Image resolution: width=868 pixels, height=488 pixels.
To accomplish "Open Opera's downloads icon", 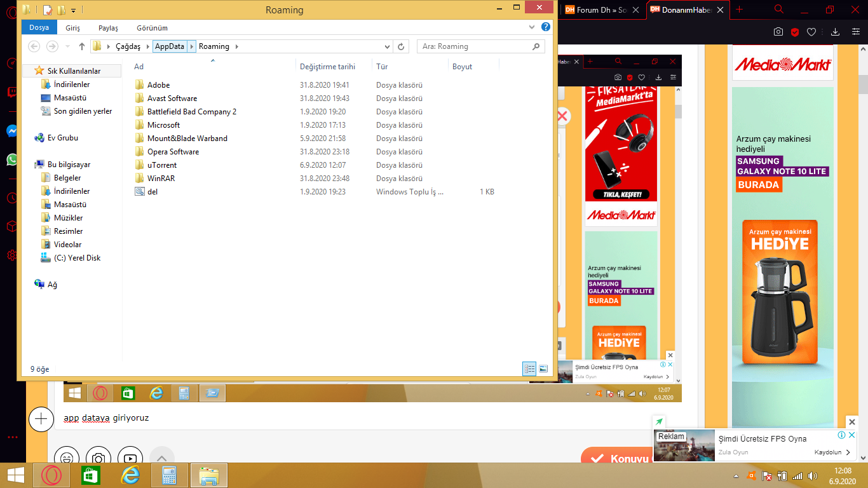I will click(836, 32).
